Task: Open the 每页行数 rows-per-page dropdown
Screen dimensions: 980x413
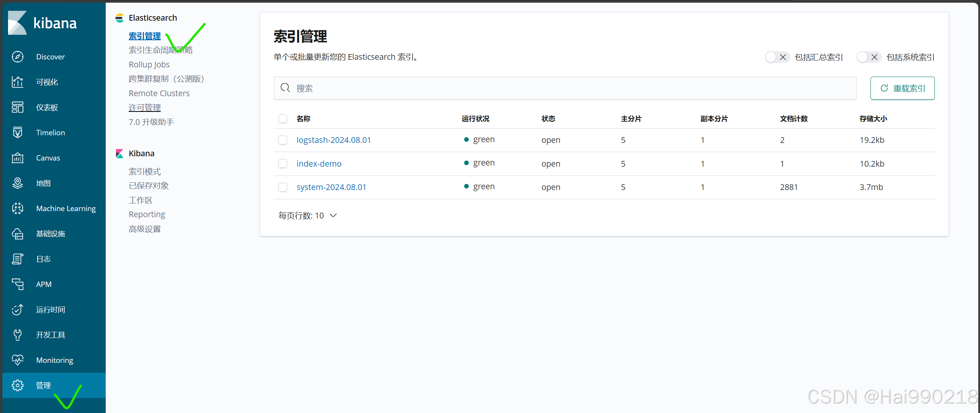Action: point(308,216)
